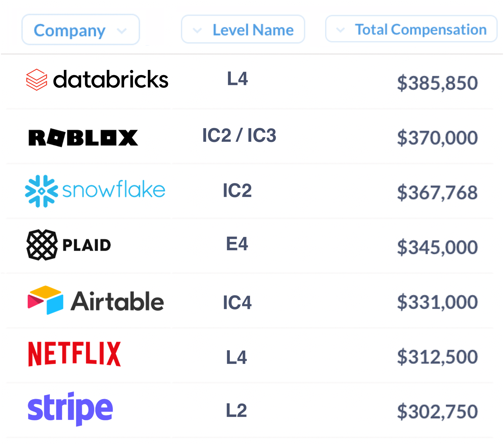The width and height of the screenshot is (504, 444).
Task: Click the chevron beside Total Compensation
Action: 340,30
